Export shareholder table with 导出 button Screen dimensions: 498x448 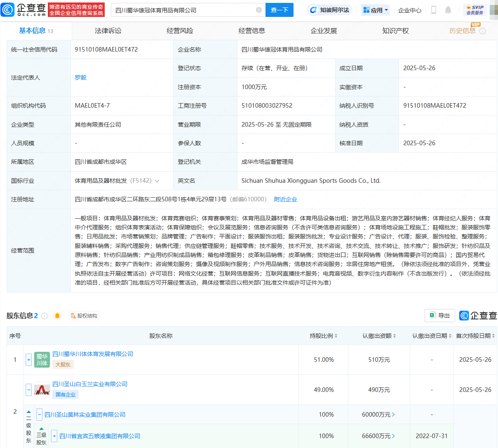coord(440,316)
